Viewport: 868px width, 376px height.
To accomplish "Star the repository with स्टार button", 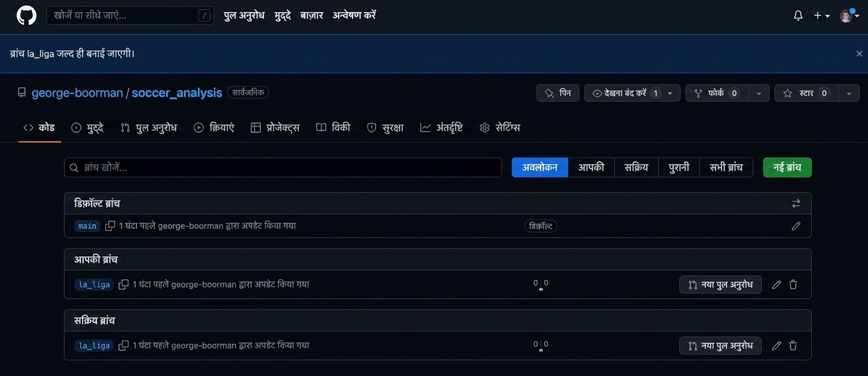I will (x=807, y=93).
